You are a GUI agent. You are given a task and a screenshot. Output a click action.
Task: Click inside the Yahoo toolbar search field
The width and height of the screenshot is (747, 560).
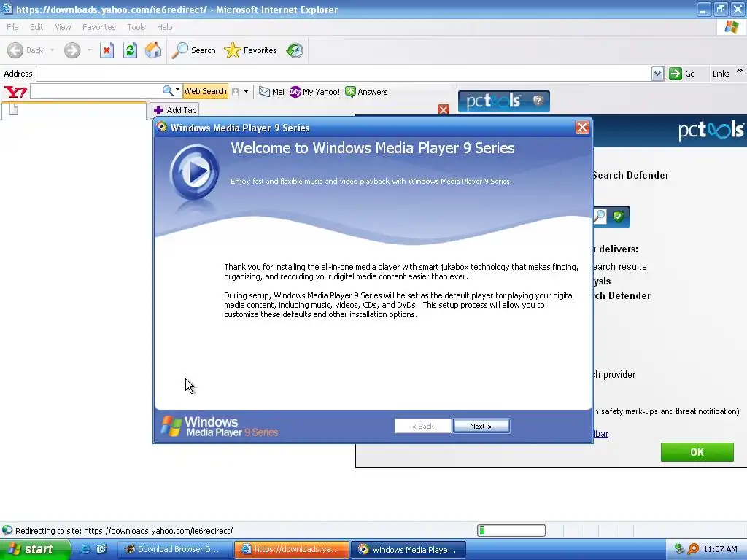tap(96, 91)
